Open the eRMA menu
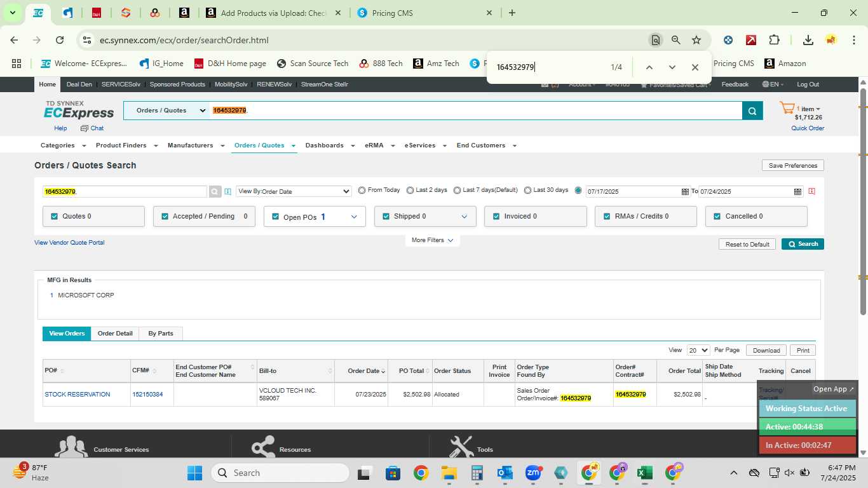868x488 pixels. coord(379,146)
